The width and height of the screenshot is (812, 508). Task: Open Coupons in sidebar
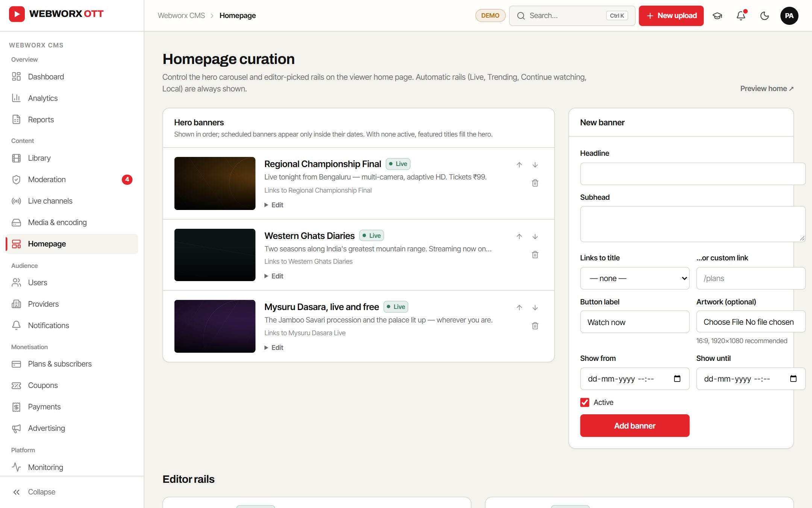pyautogui.click(x=72, y=385)
